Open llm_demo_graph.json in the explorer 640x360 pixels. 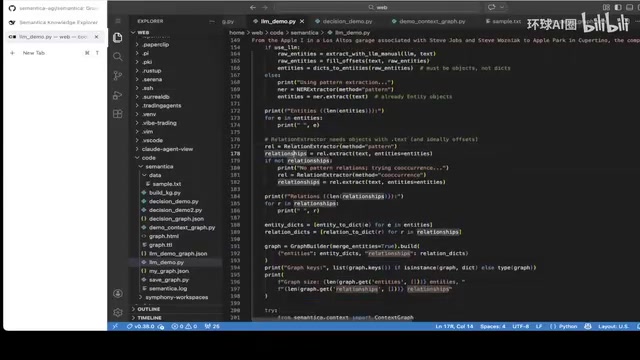178,253
